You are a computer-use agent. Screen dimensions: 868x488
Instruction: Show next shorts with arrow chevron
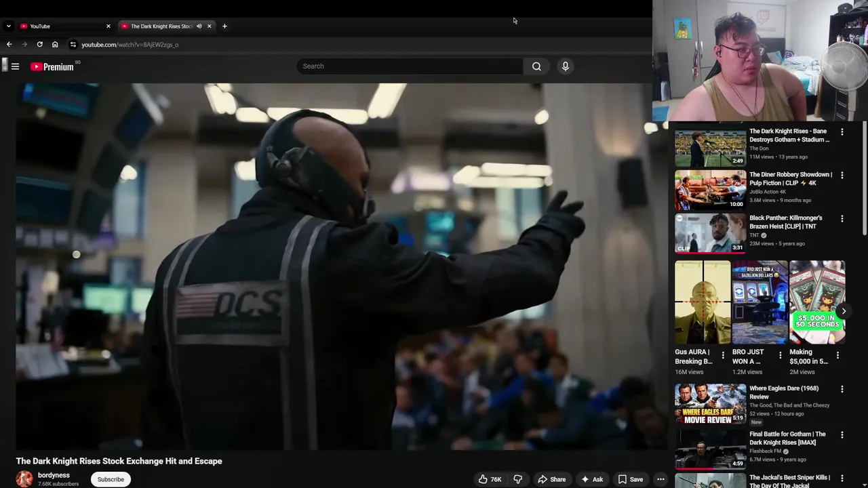pyautogui.click(x=844, y=311)
